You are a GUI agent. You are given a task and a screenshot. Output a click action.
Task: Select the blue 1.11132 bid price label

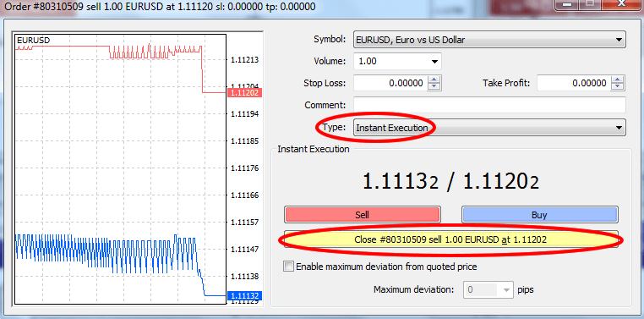point(244,295)
